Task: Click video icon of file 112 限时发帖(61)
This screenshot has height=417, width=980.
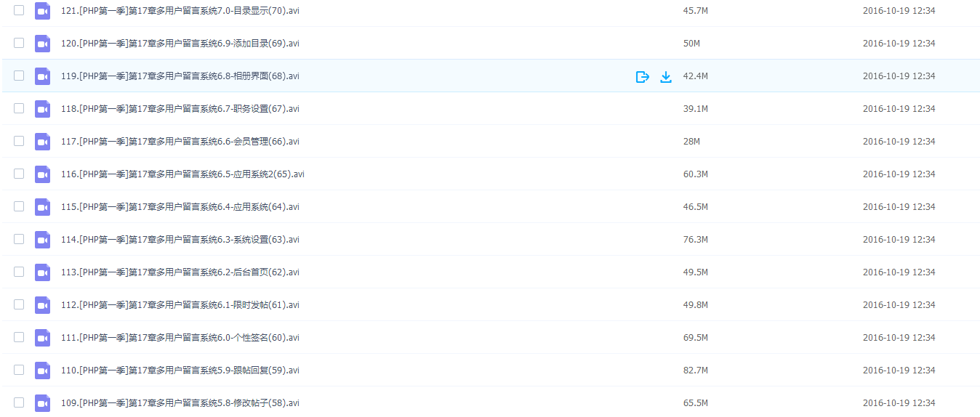Action: point(42,305)
